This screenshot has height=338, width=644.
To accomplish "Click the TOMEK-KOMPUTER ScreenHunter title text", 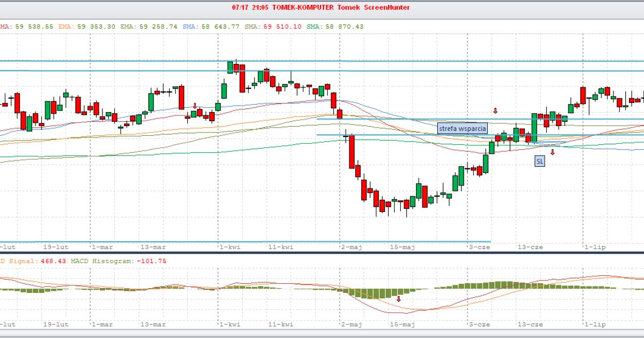I will 321,8.
